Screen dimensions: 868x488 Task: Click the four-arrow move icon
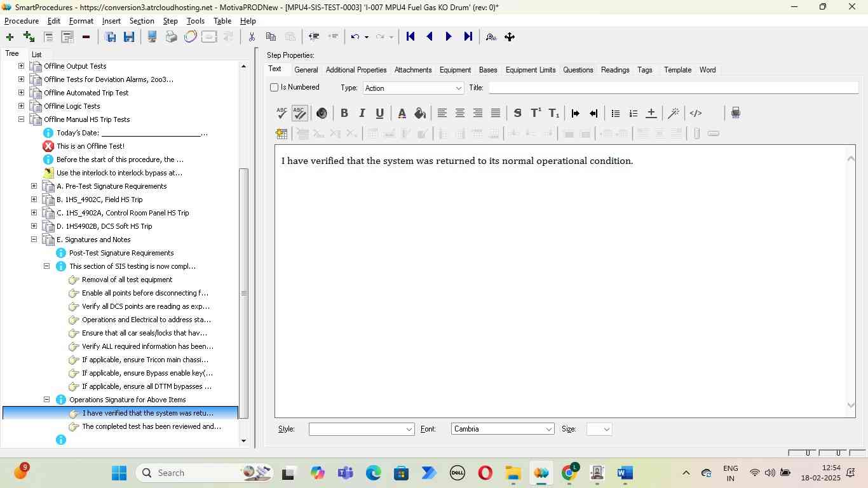click(510, 37)
